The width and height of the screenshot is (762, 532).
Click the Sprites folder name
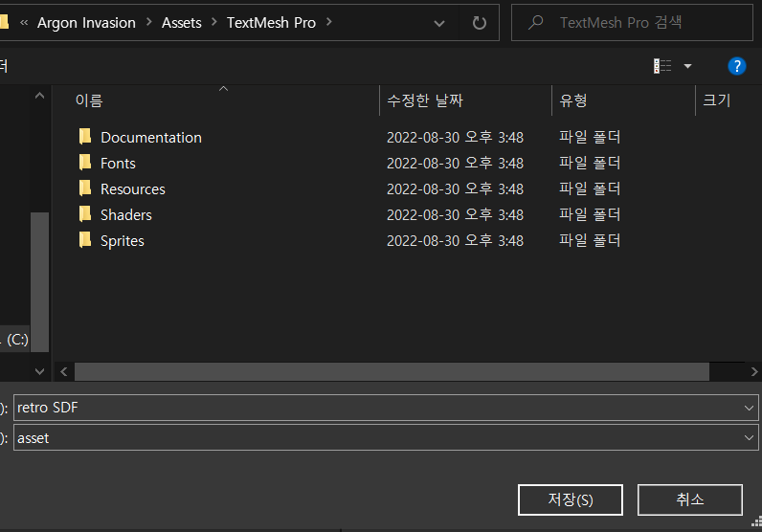[x=122, y=241]
